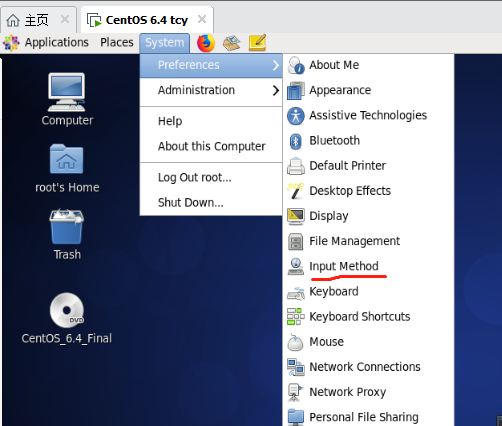Open File Management entry
This screenshot has width=502, height=426.
click(368, 241)
